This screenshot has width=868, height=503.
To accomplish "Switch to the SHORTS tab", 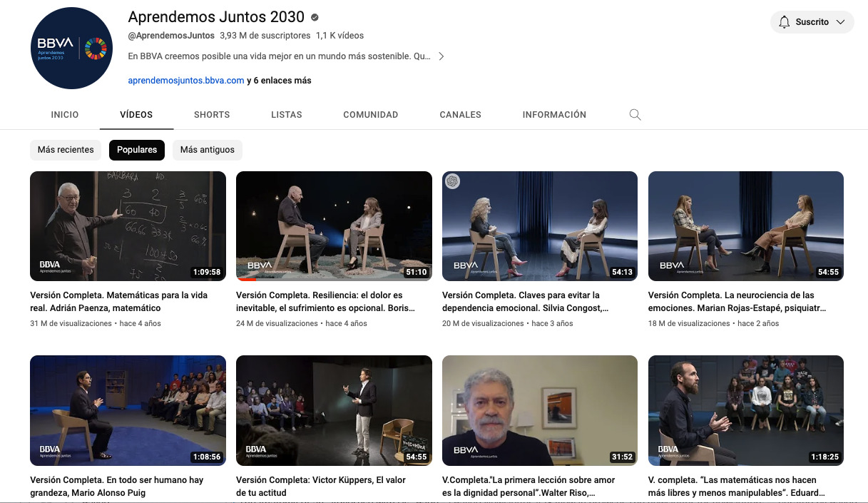I will click(211, 114).
